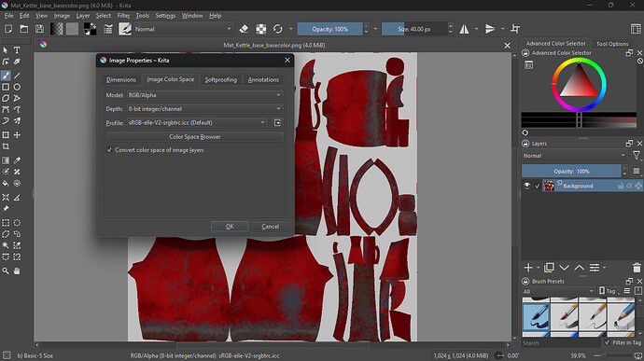The height and width of the screenshot is (361, 644).
Task: Select the Move tool
Action: pyautogui.click(x=17, y=135)
